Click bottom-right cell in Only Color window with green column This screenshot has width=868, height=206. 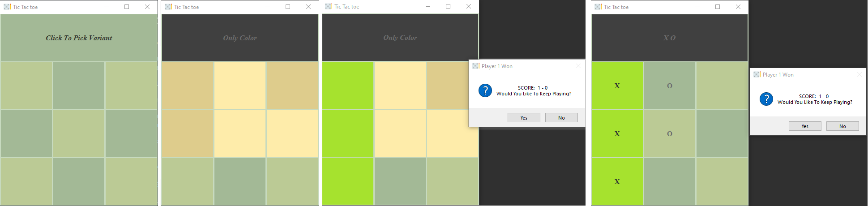(x=453, y=181)
